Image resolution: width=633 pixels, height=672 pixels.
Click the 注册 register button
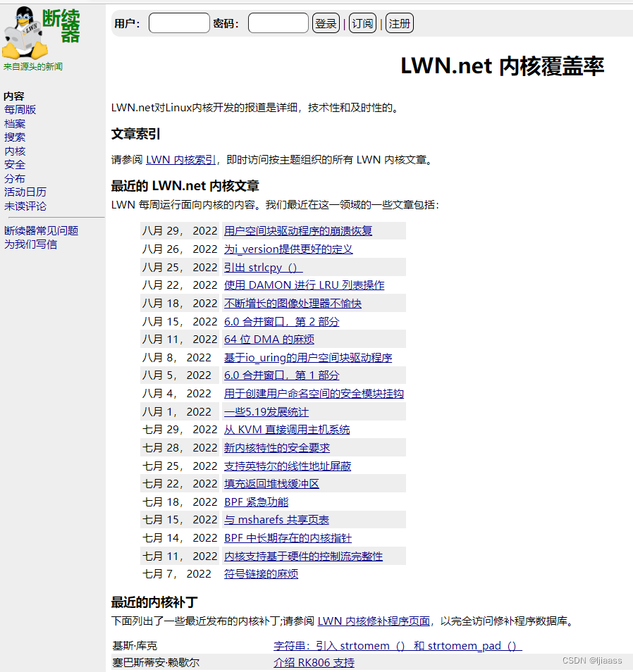pos(399,23)
